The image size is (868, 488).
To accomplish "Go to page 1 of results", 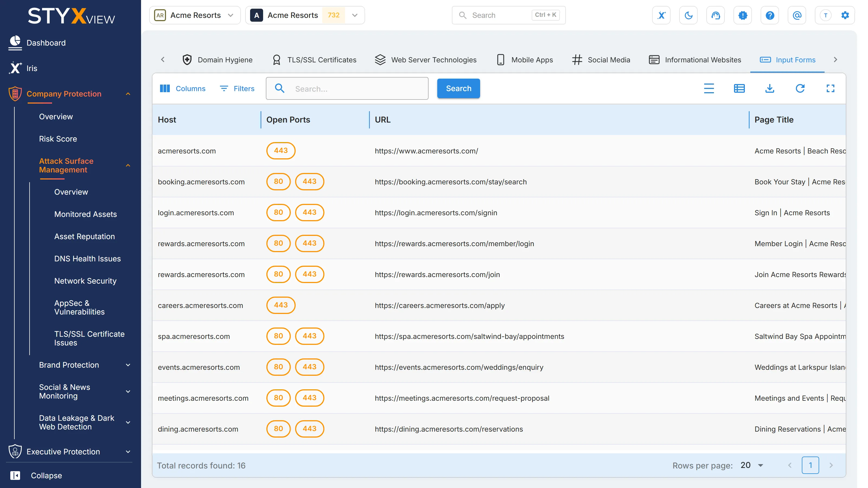I will click(810, 465).
